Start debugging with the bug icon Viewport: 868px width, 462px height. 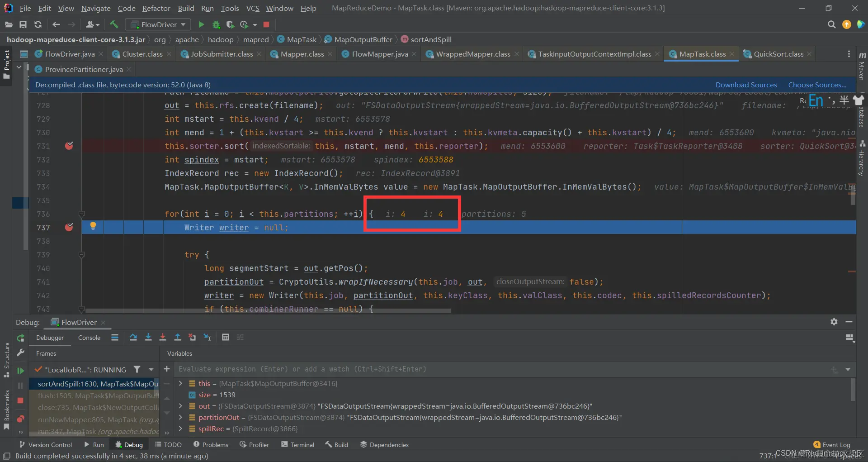(216, 24)
